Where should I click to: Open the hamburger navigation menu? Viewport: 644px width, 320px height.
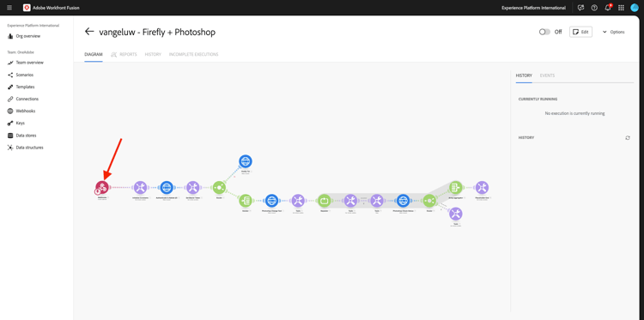(x=9, y=8)
